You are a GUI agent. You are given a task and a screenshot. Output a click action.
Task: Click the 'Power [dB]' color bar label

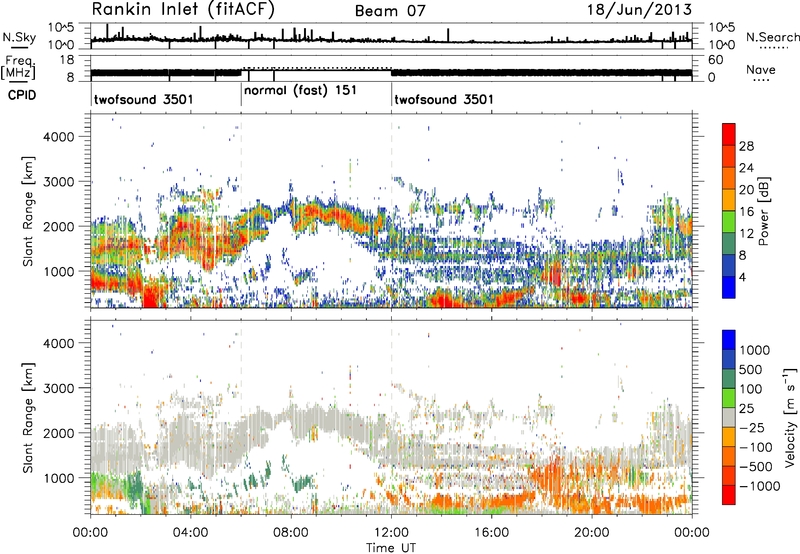(x=764, y=211)
